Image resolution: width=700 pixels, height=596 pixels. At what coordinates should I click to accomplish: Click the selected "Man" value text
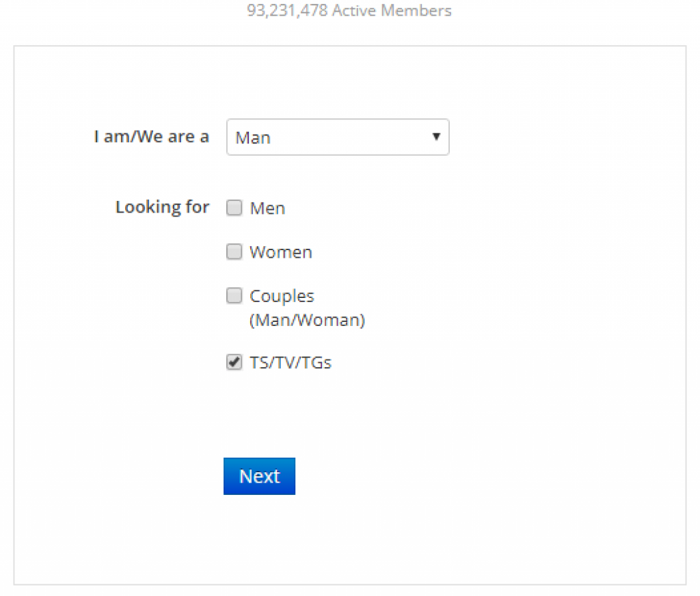(253, 138)
